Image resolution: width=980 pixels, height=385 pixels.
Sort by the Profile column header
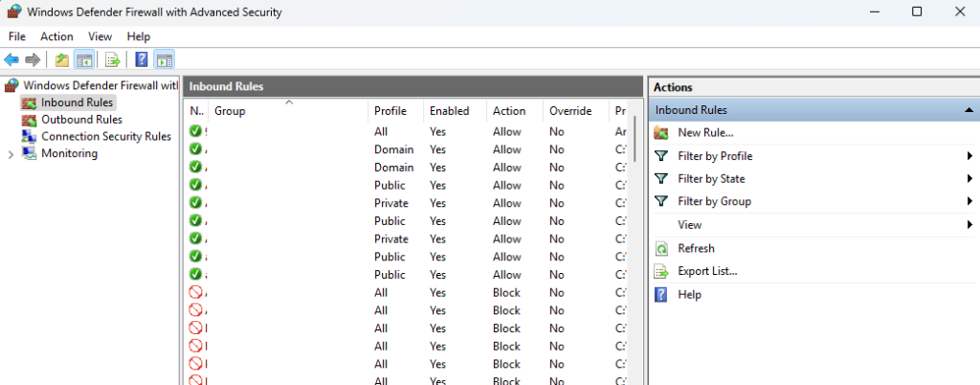tap(395, 111)
